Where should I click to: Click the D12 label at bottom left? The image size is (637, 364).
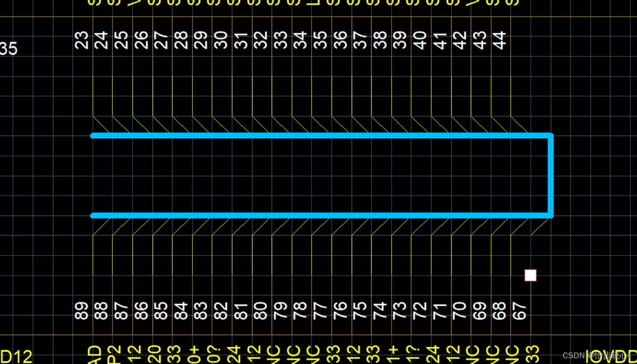16,357
